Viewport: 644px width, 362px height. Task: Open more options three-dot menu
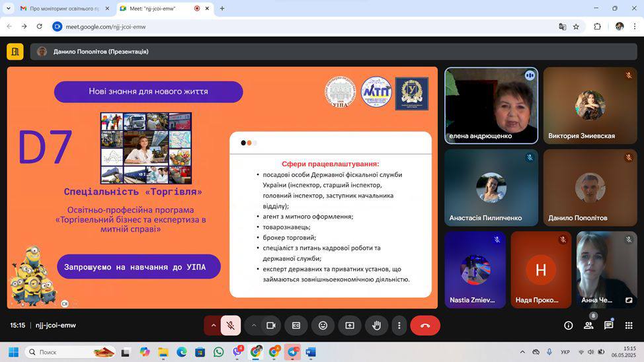pyautogui.click(x=399, y=325)
